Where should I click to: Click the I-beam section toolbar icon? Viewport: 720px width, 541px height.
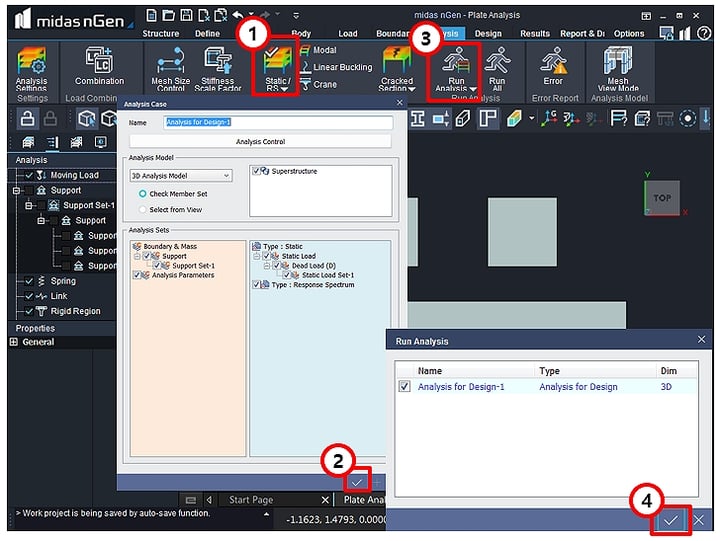point(417,118)
